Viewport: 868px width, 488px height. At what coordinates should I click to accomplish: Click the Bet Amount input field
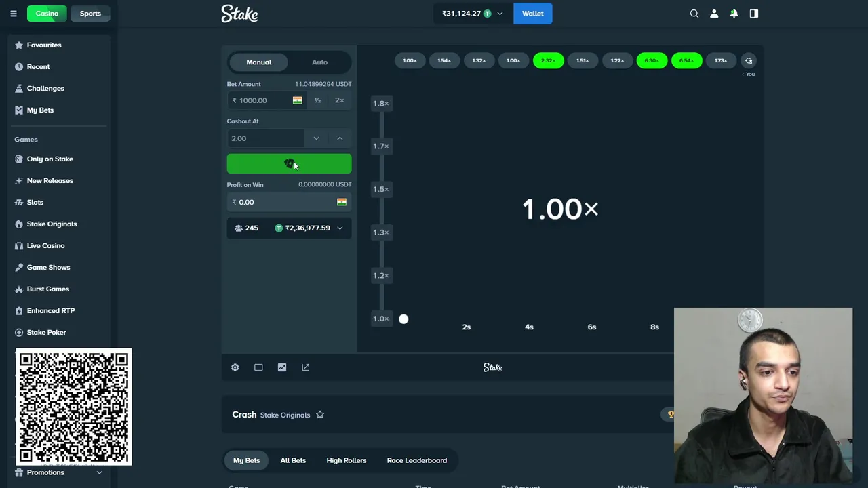pyautogui.click(x=266, y=100)
